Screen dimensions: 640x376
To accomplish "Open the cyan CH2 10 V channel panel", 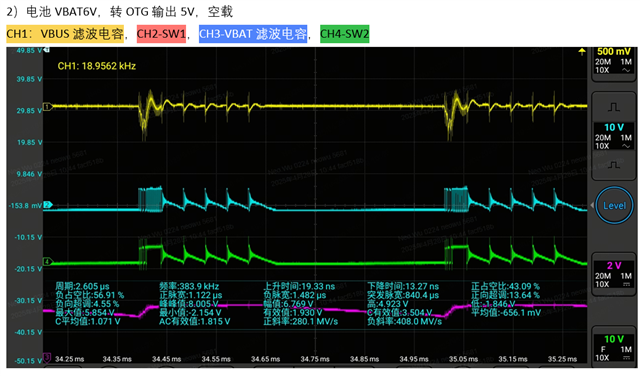I will 613,136.
